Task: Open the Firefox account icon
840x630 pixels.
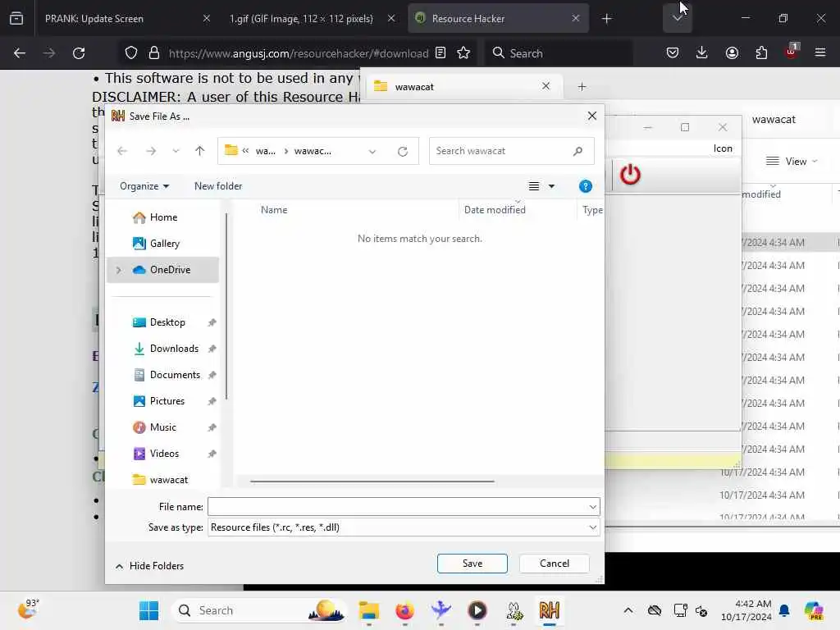Action: (732, 53)
